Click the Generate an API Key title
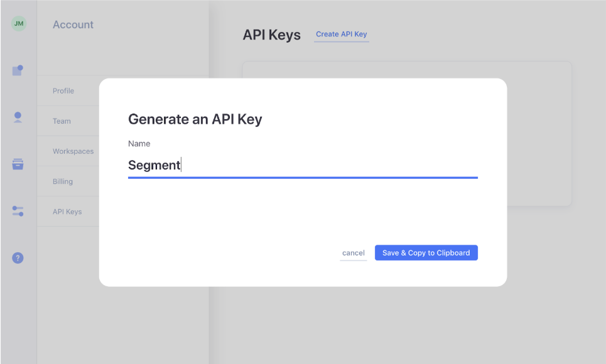 195,119
